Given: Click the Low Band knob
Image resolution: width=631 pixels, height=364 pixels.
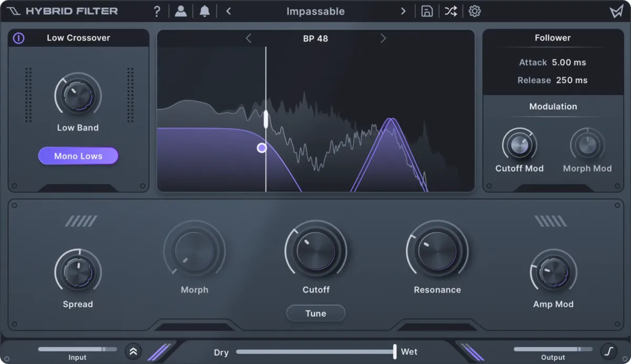Looking at the screenshot, I should coord(78,96).
